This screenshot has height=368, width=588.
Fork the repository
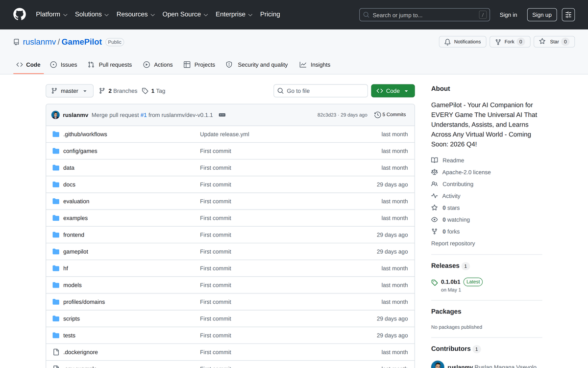(x=509, y=42)
